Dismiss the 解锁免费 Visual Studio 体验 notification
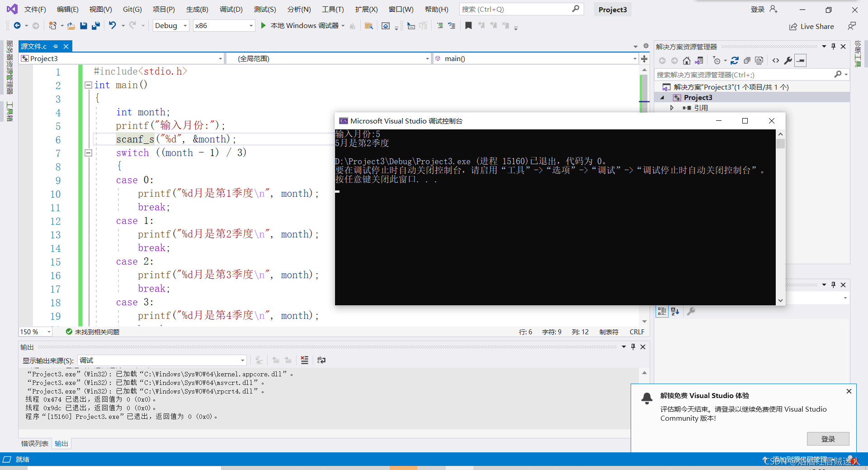 click(x=849, y=391)
